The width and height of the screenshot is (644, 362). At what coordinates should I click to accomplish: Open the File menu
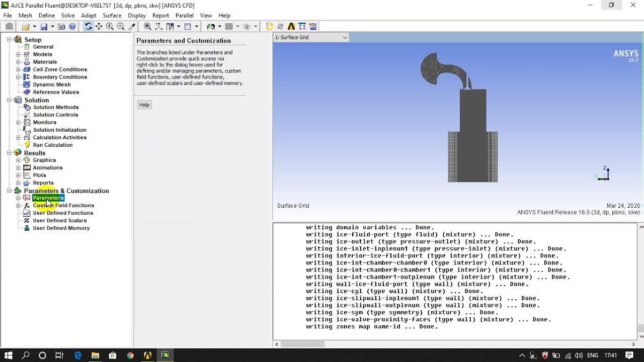click(8, 16)
